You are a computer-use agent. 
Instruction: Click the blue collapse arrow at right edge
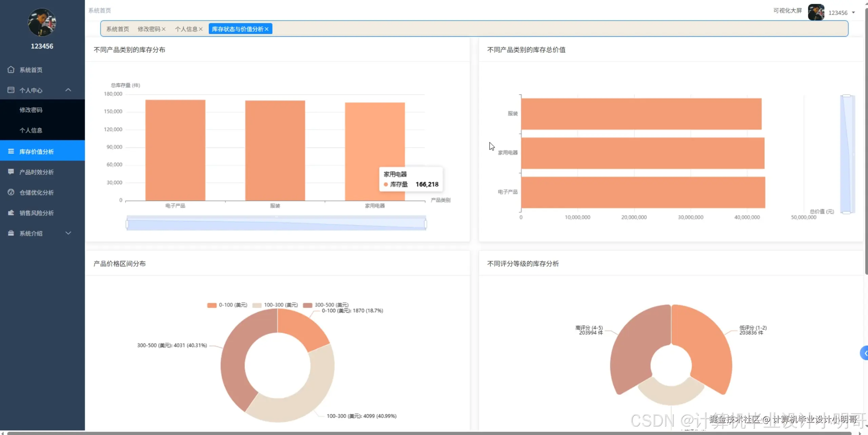865,353
